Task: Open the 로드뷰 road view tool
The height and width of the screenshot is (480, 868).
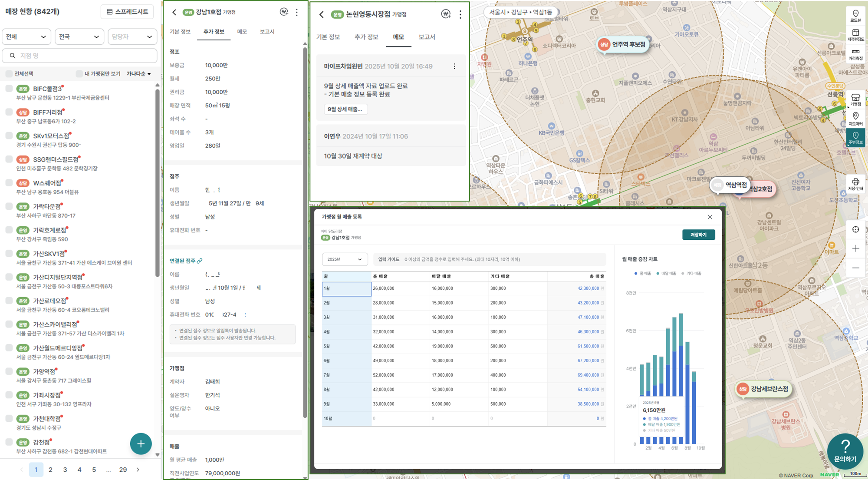Action: click(855, 16)
